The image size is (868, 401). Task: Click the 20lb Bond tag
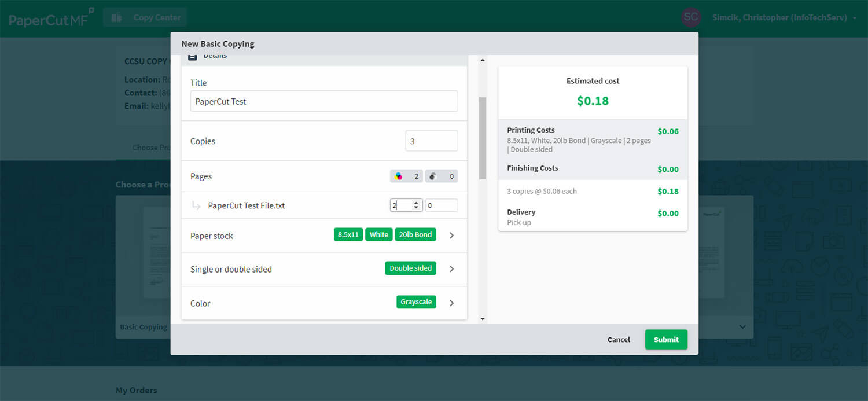415,234
